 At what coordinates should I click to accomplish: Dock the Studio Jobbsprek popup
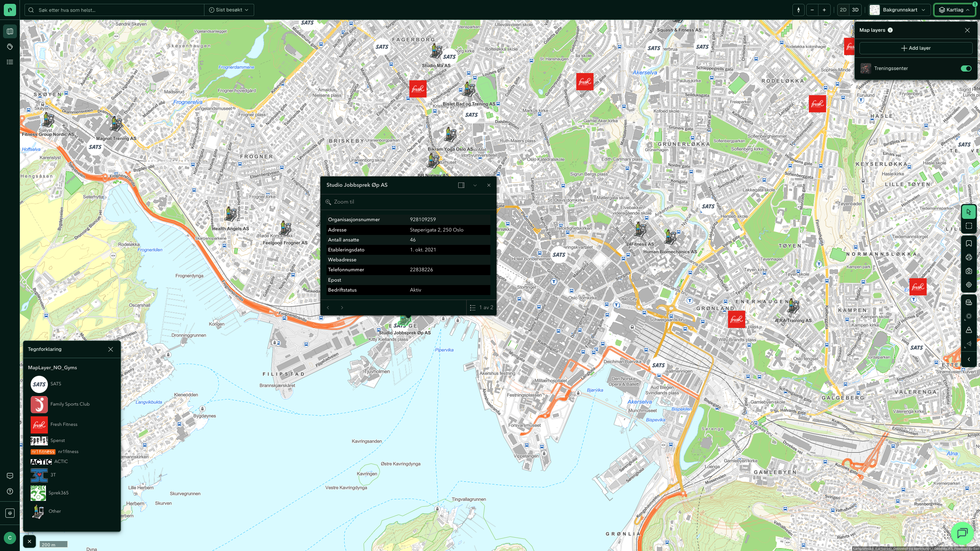pos(461,185)
